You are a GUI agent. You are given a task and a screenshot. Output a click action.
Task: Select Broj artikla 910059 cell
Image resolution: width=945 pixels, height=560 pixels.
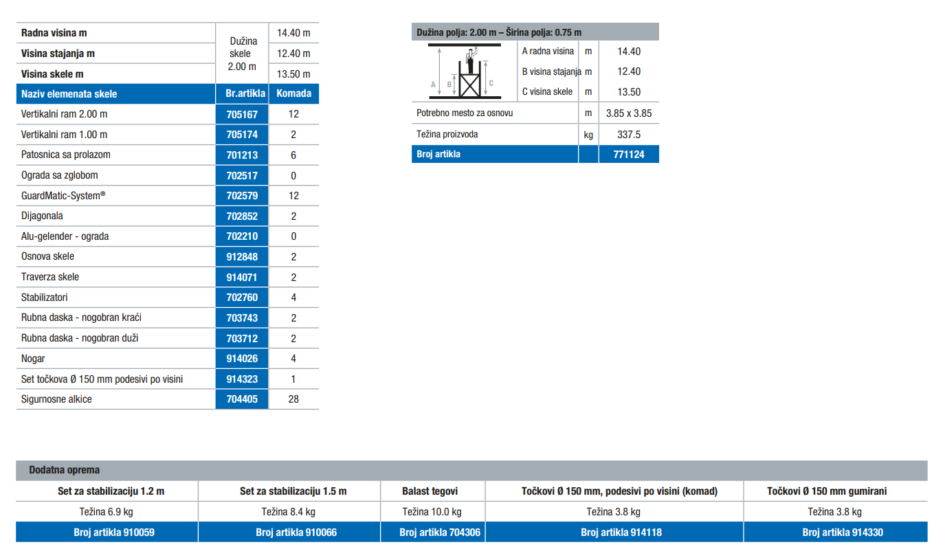[107, 532]
